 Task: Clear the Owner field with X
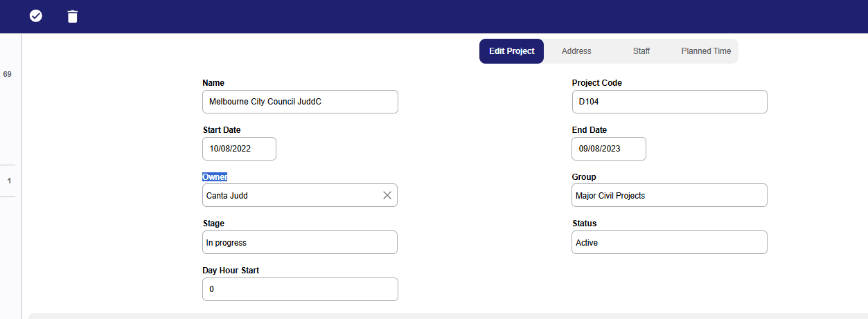click(x=387, y=196)
